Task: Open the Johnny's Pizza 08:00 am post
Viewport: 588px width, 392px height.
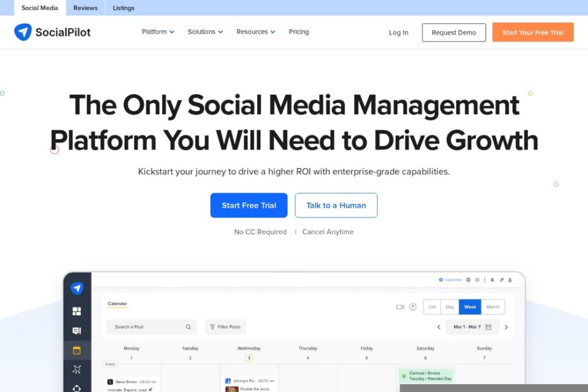Action: (249, 384)
